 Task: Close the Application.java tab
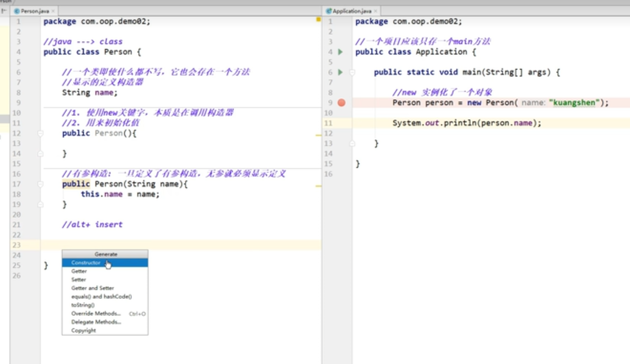coord(375,11)
